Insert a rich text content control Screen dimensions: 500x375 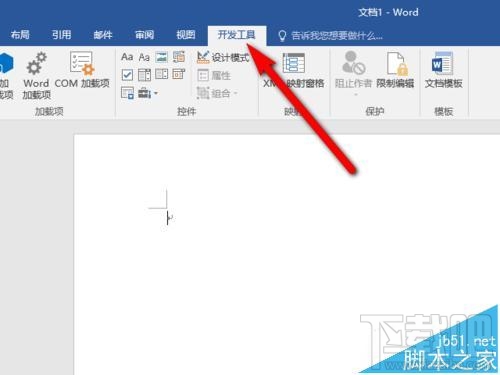tap(127, 57)
